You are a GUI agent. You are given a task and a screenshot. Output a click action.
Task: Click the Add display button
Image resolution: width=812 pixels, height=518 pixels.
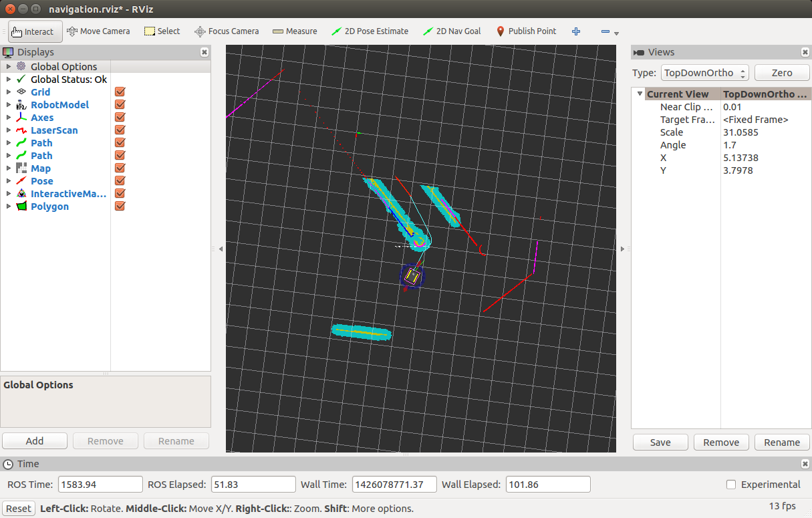tap(35, 441)
